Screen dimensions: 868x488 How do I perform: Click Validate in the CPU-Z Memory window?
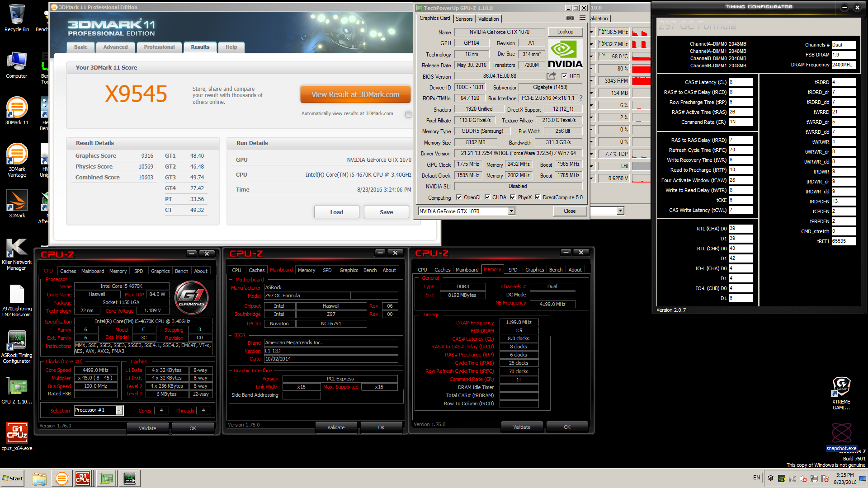(x=522, y=427)
